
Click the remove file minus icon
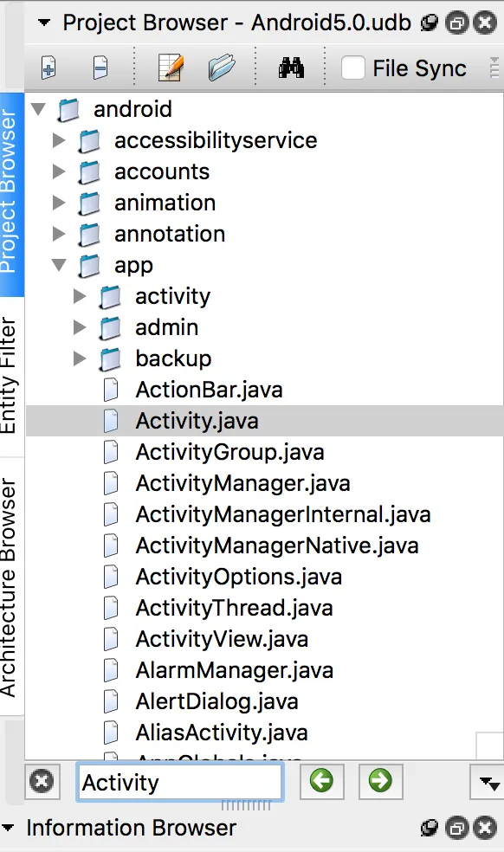click(100, 68)
